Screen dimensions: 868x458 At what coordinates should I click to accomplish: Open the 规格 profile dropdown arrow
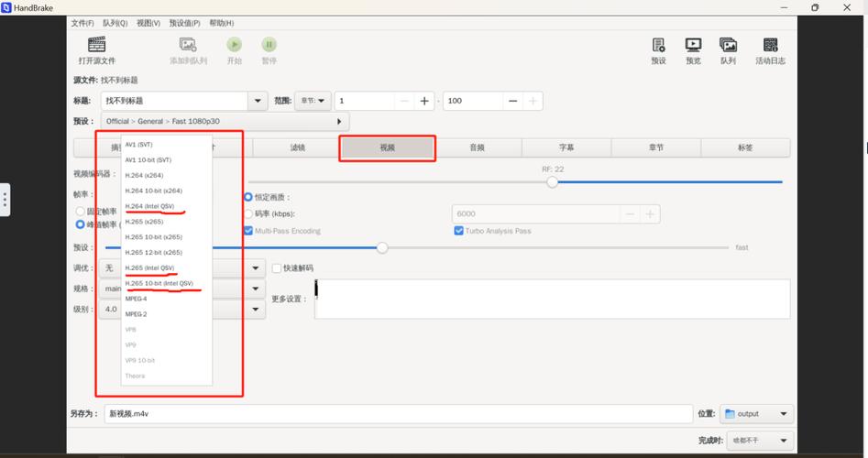pyautogui.click(x=255, y=289)
